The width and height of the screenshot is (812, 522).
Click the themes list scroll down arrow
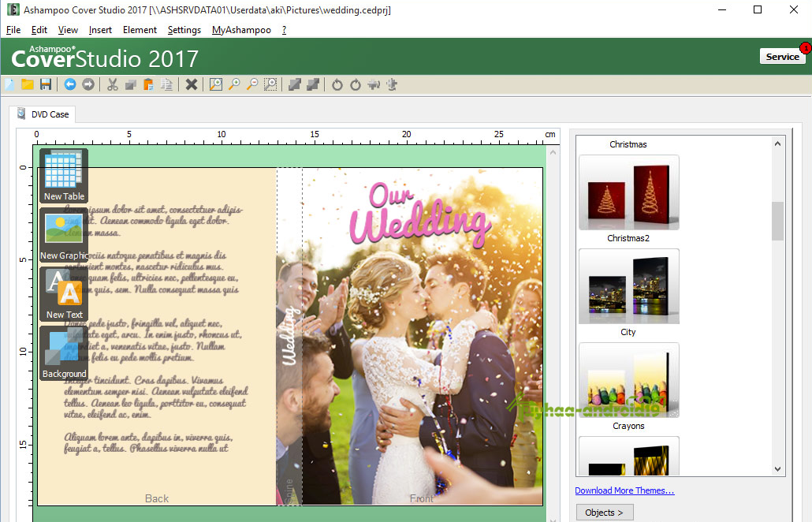click(777, 468)
